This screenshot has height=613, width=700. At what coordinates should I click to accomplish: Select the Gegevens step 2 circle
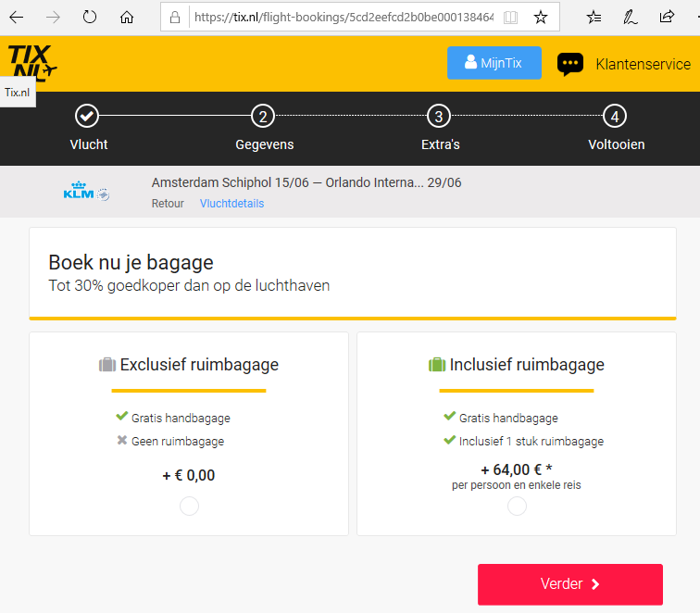tap(263, 116)
